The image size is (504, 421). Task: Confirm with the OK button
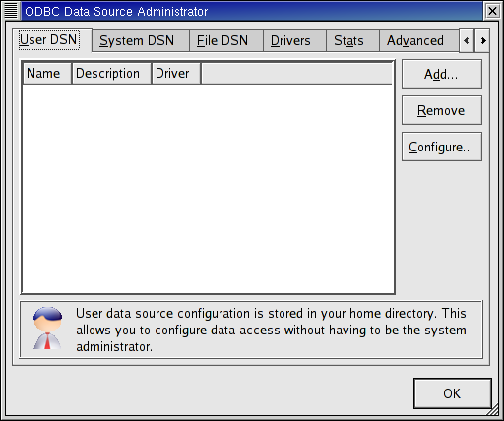pos(453,393)
